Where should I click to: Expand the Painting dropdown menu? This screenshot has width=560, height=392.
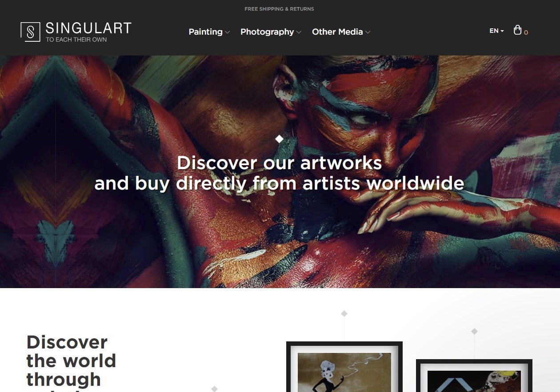click(x=209, y=32)
